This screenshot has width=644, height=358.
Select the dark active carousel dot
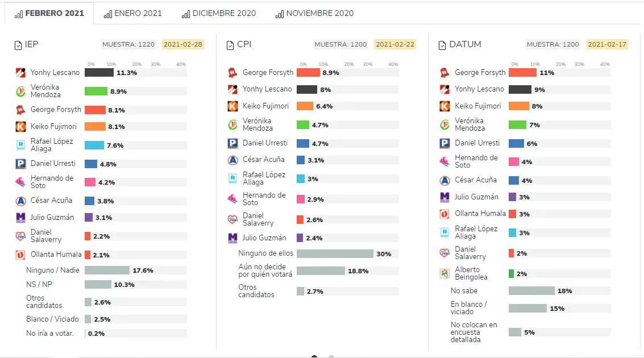click(314, 356)
